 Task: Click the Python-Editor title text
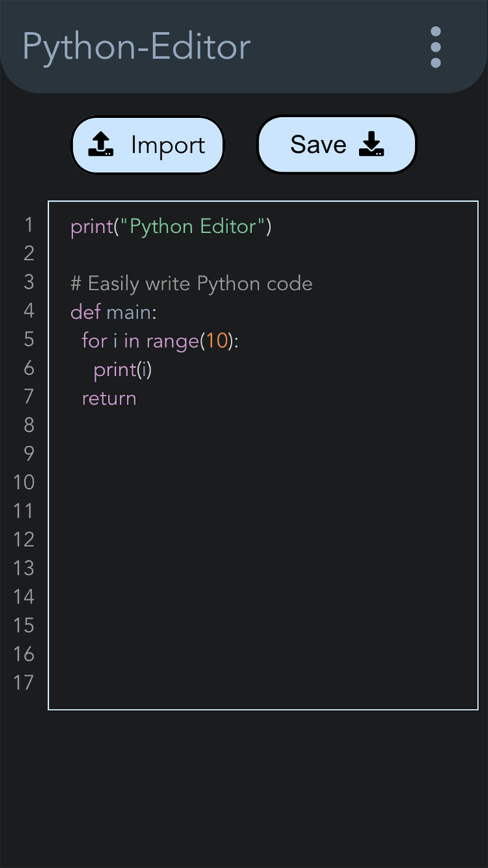pyautogui.click(x=136, y=47)
